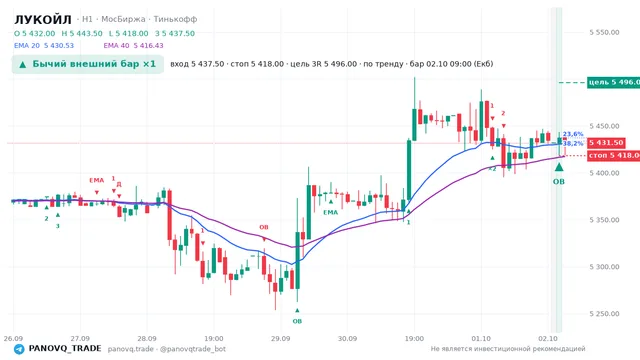
Task: Click the red 2 signal marker near 01.10
Action: [x=503, y=113]
